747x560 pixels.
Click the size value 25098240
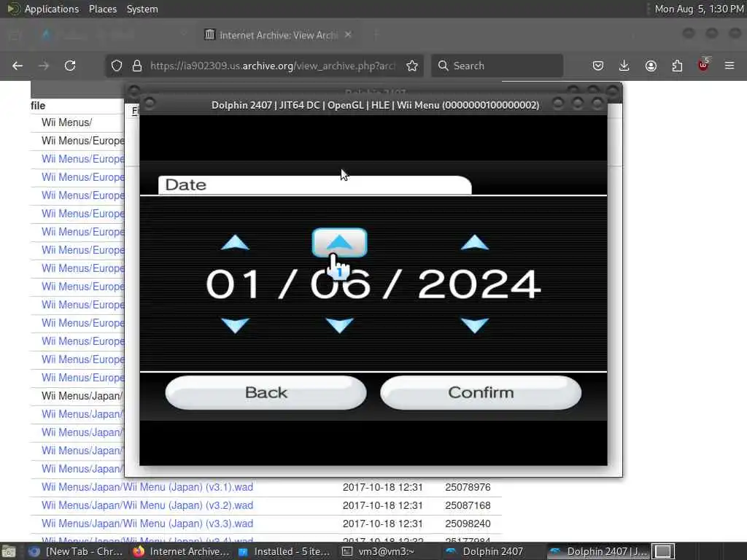coord(468,524)
